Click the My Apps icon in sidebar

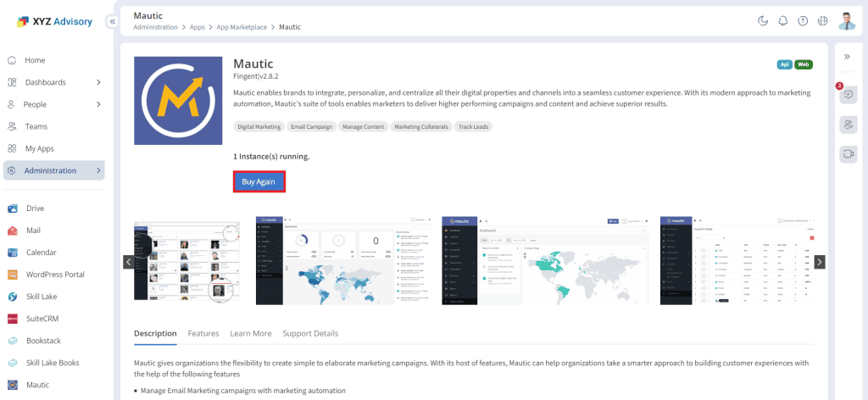coord(12,149)
